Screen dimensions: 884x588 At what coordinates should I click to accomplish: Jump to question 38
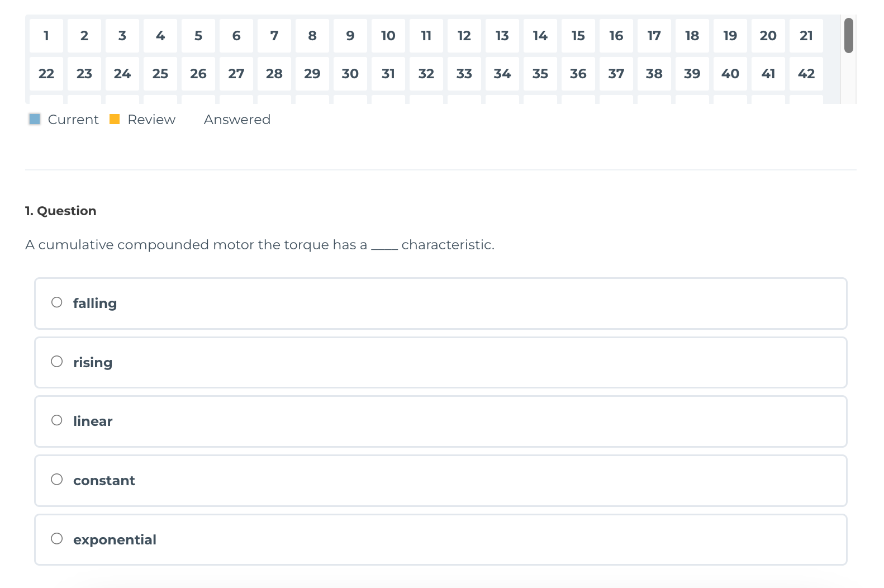pyautogui.click(x=654, y=74)
